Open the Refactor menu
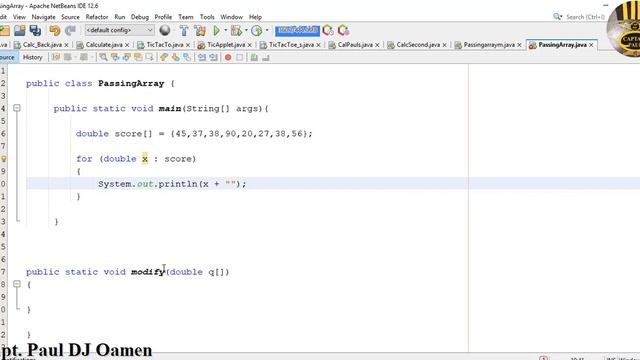 [97, 17]
